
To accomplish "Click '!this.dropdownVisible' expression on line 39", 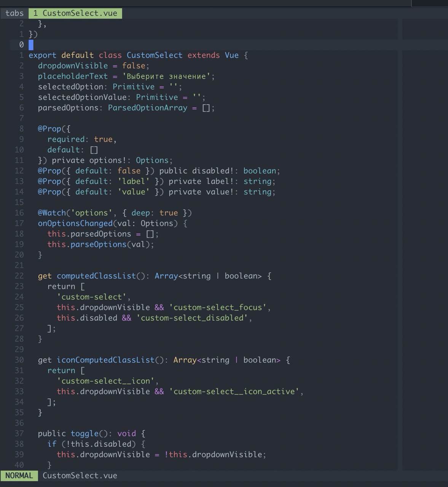I will (213, 455).
